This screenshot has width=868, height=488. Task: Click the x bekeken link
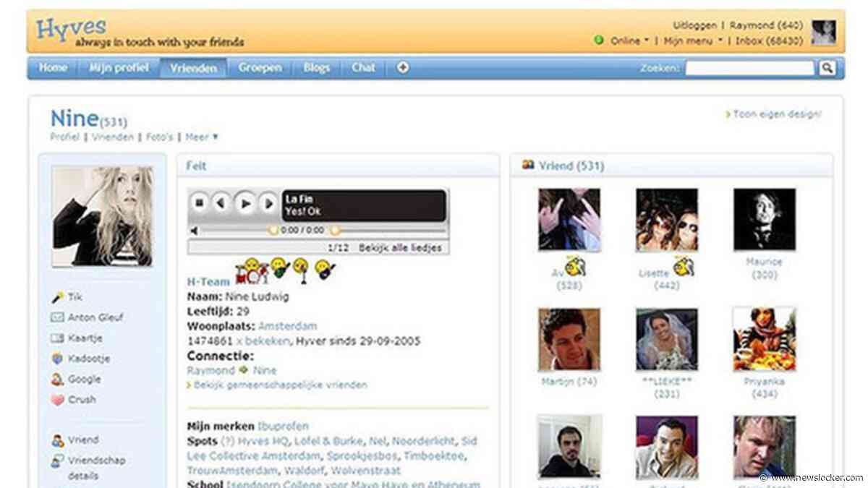(x=263, y=341)
